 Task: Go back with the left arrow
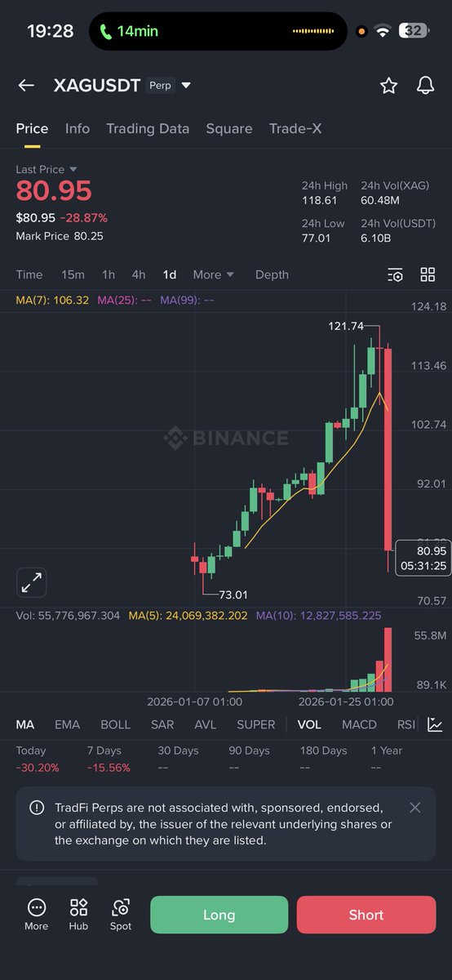coord(26,85)
